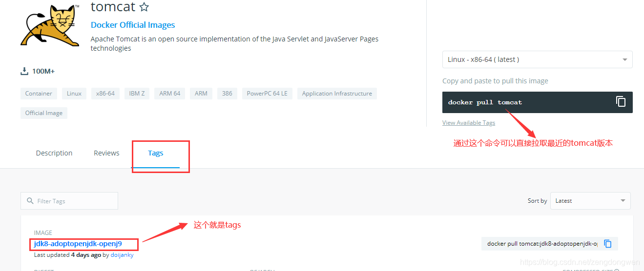The height and width of the screenshot is (271, 644).
Task: Open the Docker Official Images link
Action: pyautogui.click(x=133, y=25)
